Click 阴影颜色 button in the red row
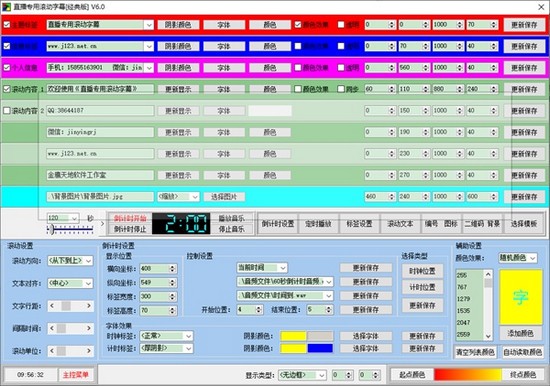Screen dimensions: 550x386 click(178, 25)
